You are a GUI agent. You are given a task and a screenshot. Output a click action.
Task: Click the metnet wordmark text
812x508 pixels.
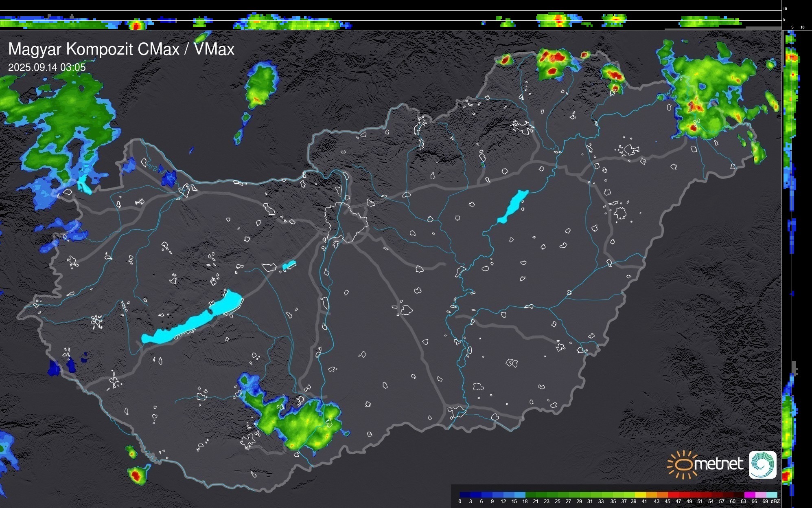[718, 464]
